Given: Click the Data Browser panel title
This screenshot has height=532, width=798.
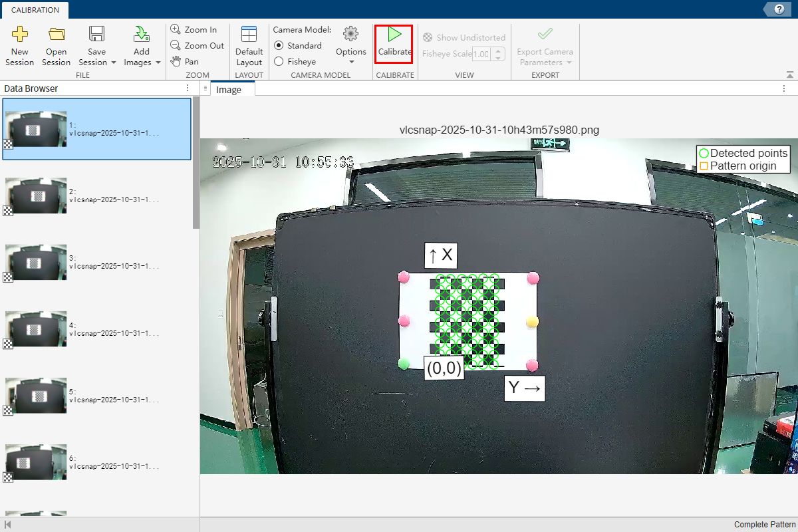Looking at the screenshot, I should point(31,88).
